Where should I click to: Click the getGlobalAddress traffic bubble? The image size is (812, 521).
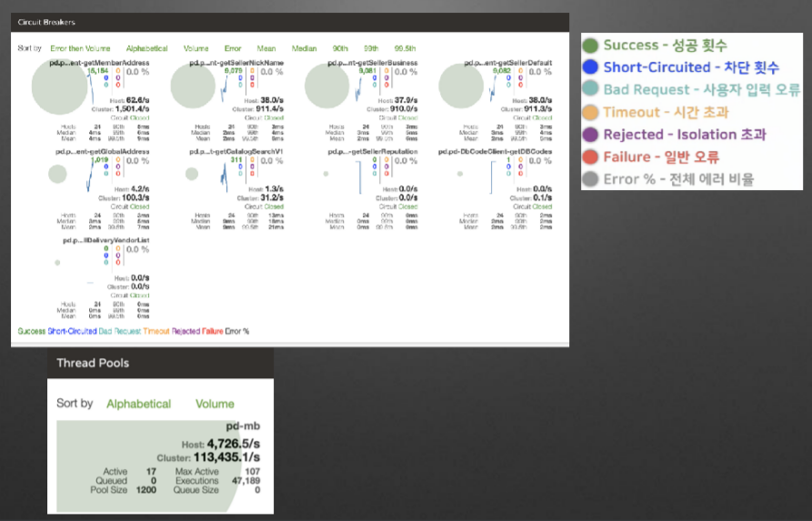[57, 174]
